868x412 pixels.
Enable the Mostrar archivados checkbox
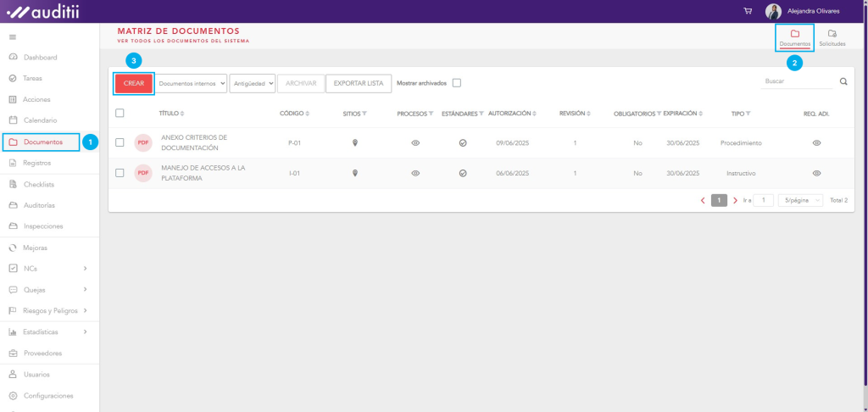tap(457, 83)
